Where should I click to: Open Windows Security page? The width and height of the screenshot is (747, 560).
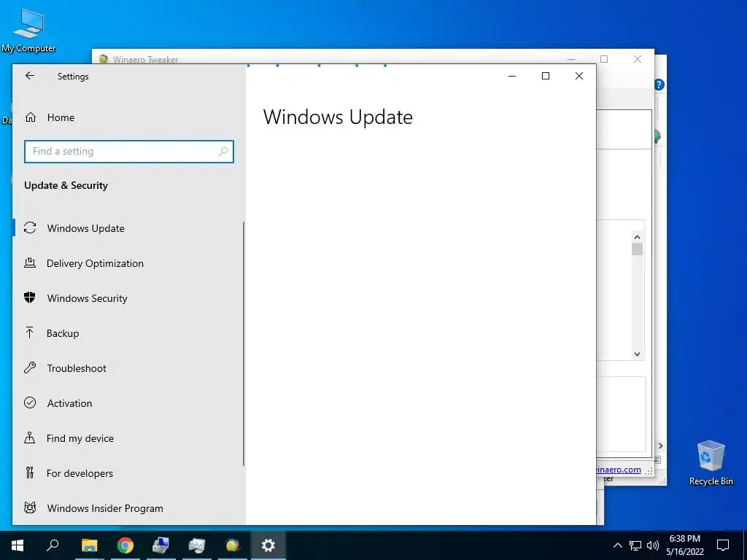[128, 298]
